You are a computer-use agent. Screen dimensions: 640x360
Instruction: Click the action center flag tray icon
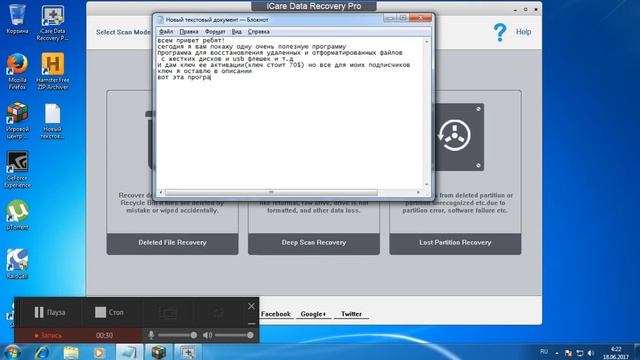tap(568, 353)
